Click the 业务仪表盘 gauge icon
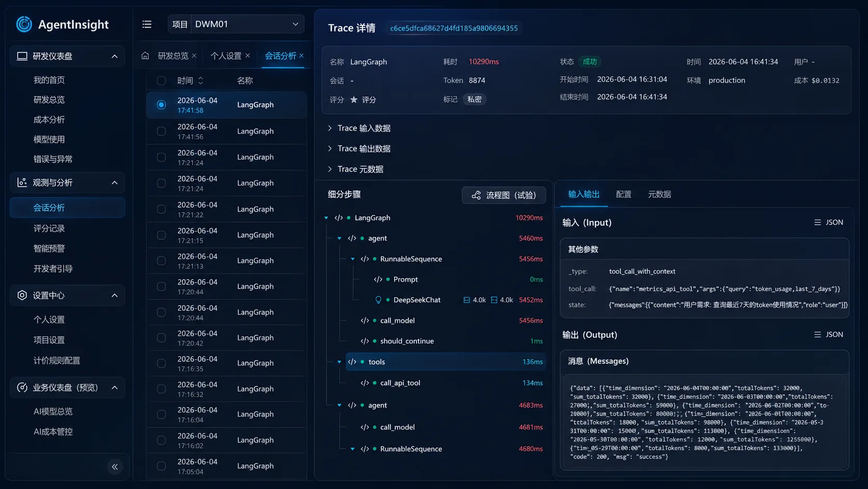Viewport: 868px width, 489px height. [x=22, y=388]
